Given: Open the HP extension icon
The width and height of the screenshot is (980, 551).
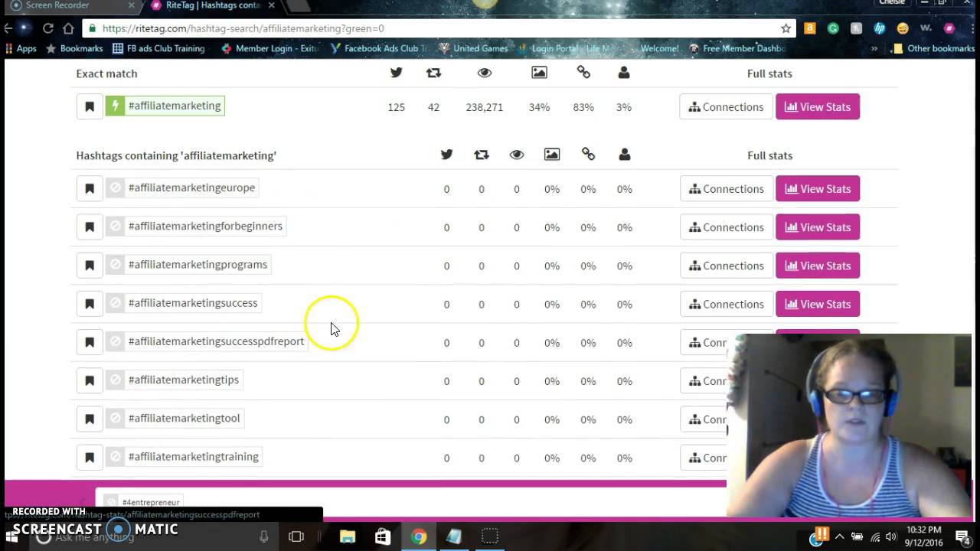Looking at the screenshot, I should pyautogui.click(x=879, y=28).
